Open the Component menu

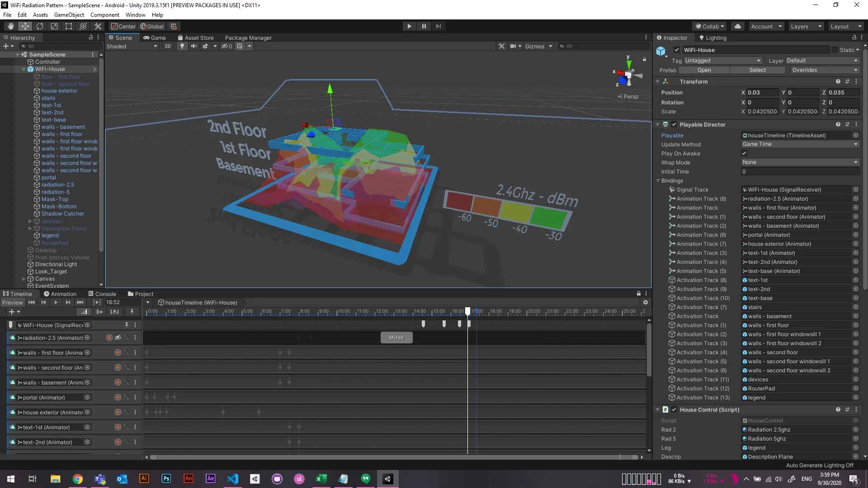(x=105, y=15)
